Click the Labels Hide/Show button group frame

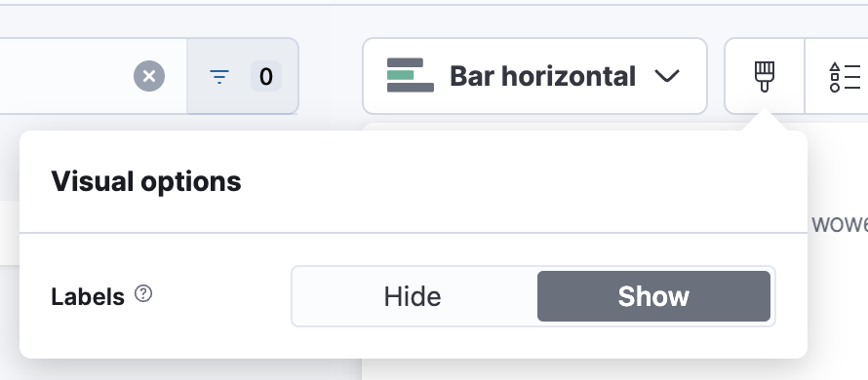533,296
